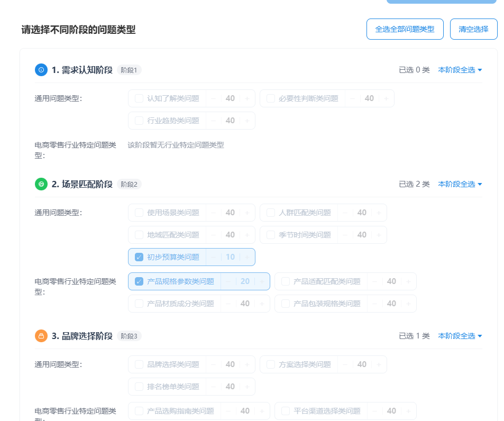
Task: Increase count for 产品规格参数类问题 with plus
Action: coord(262,281)
